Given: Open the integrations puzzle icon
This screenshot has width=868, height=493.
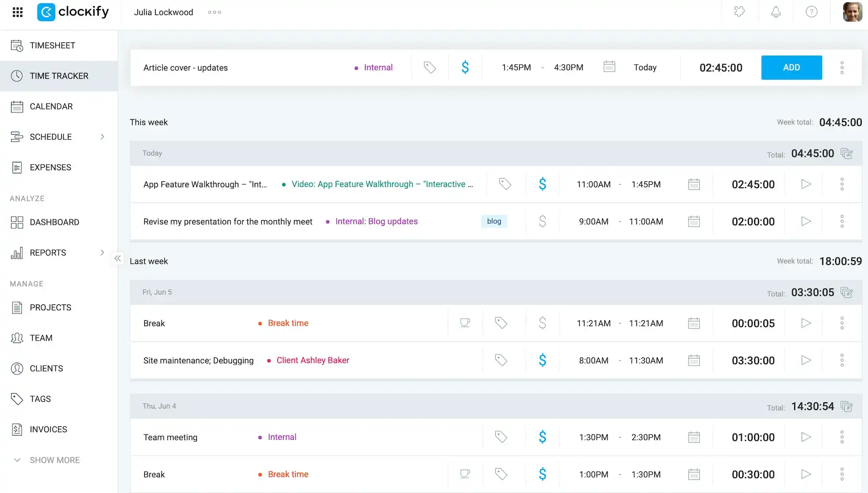Looking at the screenshot, I should click(739, 12).
